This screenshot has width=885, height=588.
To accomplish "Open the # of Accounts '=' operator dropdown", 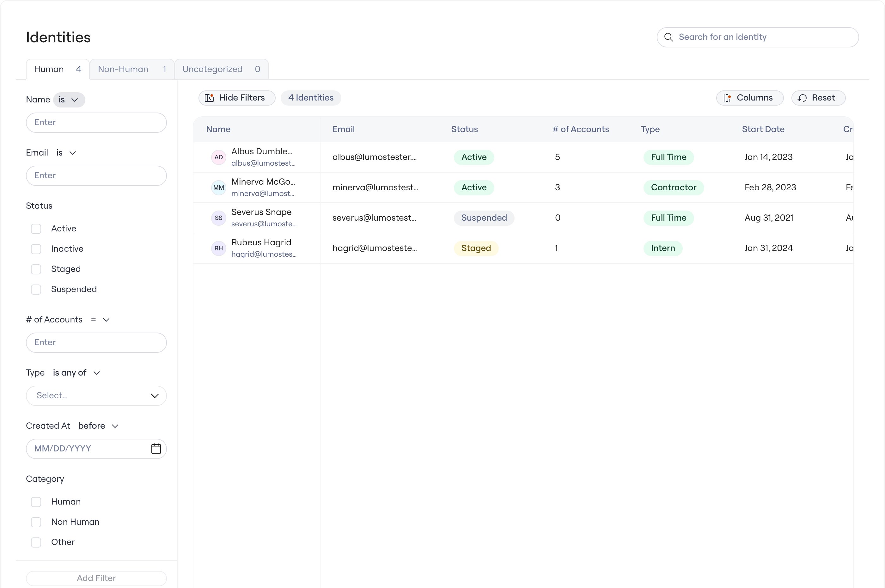I will [x=100, y=320].
